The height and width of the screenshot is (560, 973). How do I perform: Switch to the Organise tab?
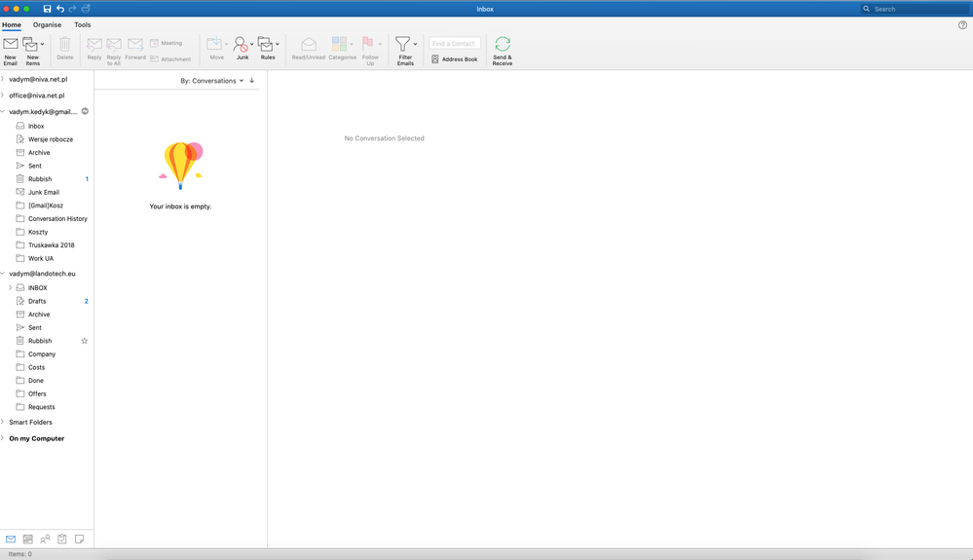[47, 24]
